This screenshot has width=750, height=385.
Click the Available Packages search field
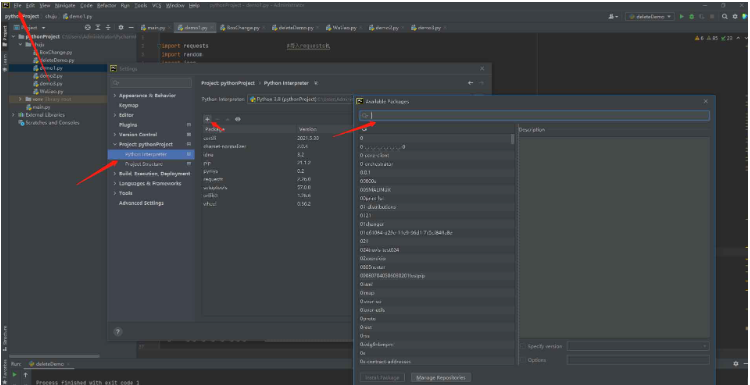[534, 115]
